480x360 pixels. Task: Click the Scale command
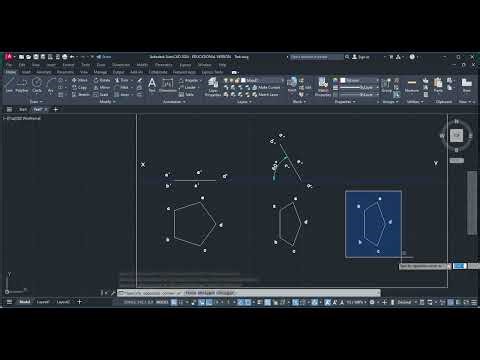pyautogui.click(x=101, y=95)
